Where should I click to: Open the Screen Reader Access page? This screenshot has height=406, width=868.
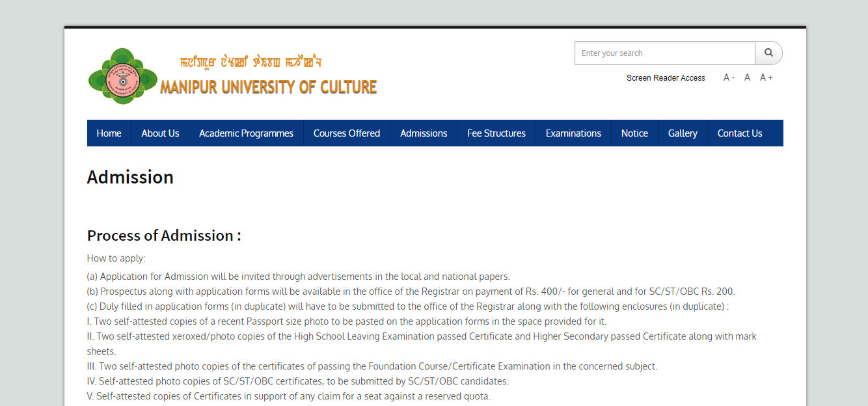pyautogui.click(x=666, y=77)
